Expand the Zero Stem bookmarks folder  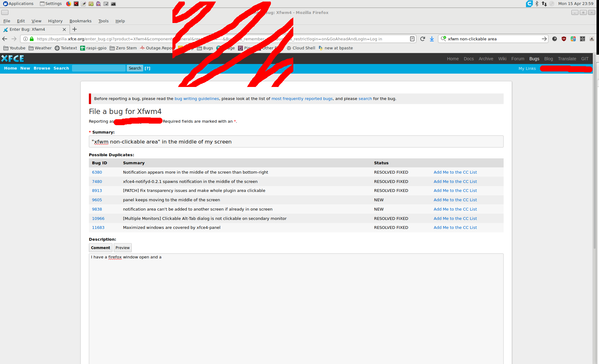click(123, 48)
